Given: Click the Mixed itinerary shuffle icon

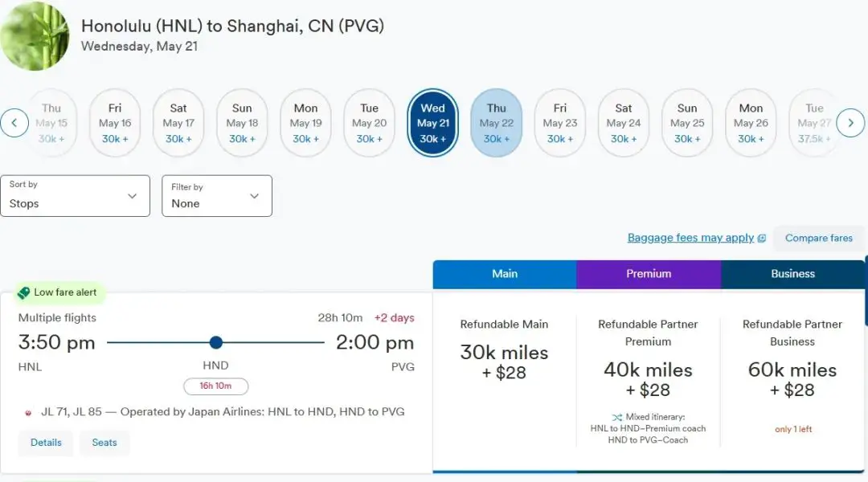Looking at the screenshot, I should pyautogui.click(x=617, y=417).
